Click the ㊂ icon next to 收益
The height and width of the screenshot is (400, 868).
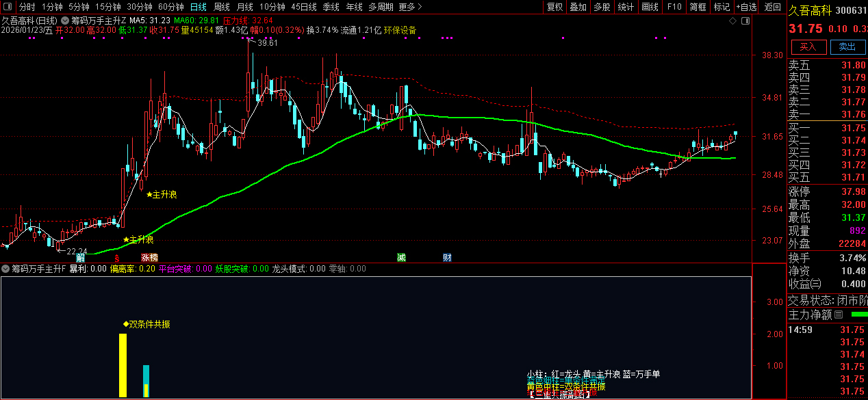tap(817, 284)
